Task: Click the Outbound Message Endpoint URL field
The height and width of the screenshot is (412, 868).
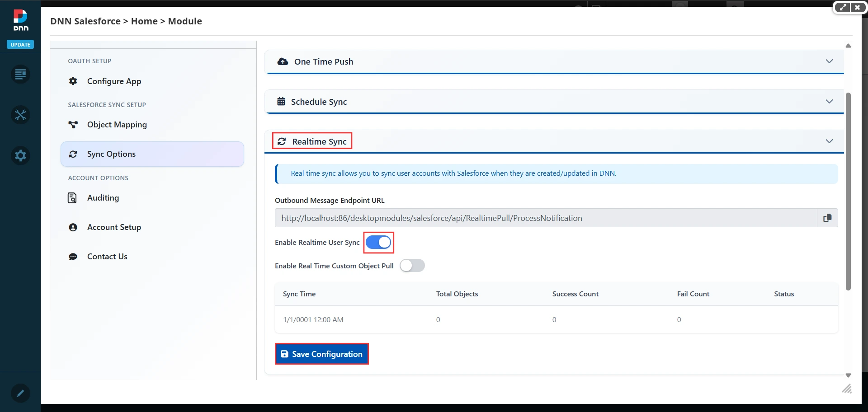Action: point(546,218)
